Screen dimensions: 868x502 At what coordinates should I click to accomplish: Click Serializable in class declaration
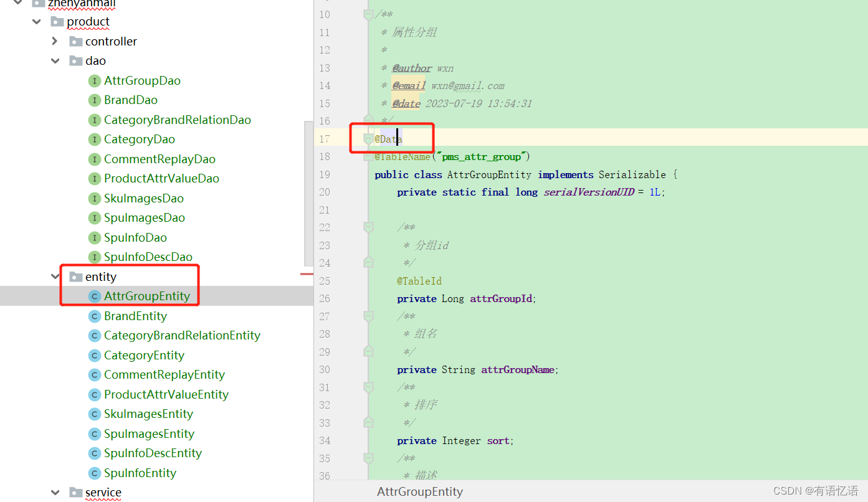(x=632, y=174)
